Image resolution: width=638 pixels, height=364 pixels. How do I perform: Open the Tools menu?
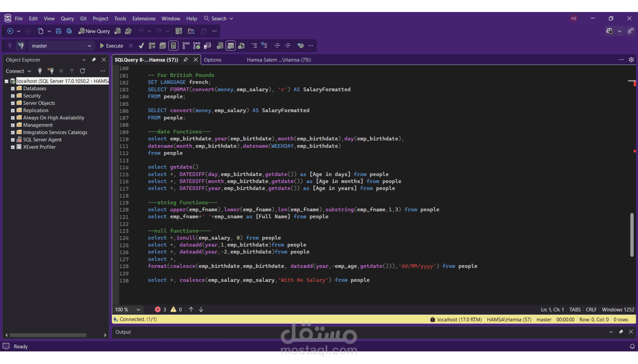[120, 18]
